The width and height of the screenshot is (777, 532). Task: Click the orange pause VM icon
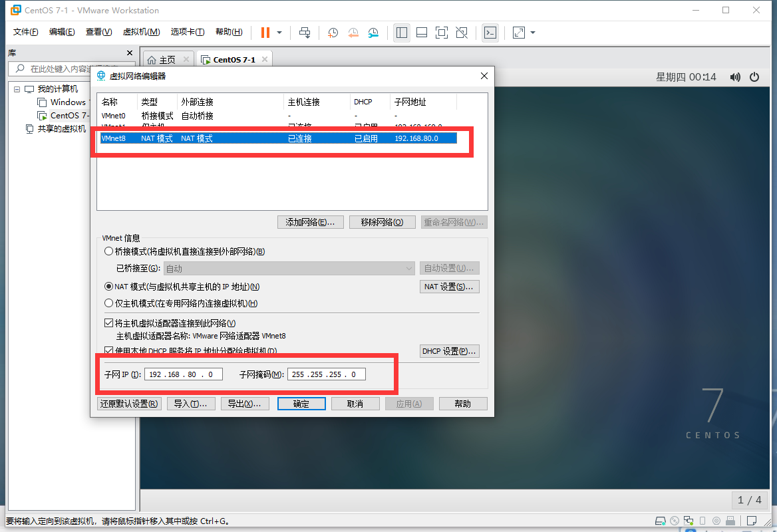pyautogui.click(x=265, y=33)
